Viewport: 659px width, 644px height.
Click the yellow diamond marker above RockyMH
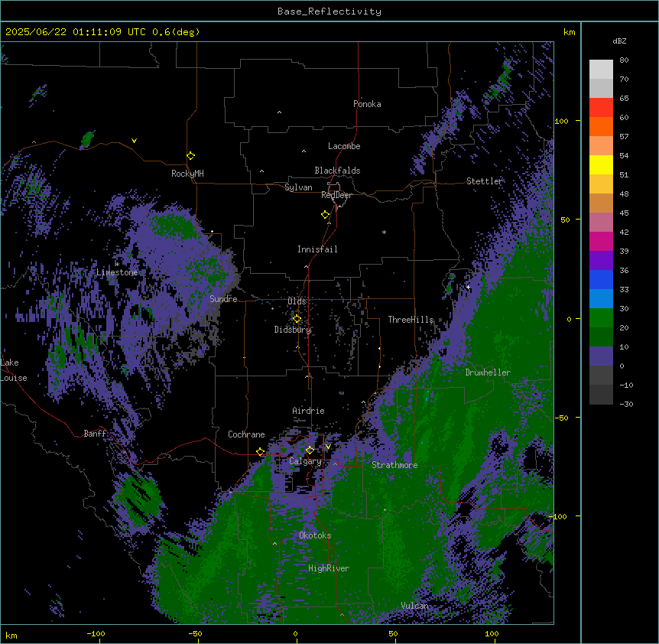(191, 156)
